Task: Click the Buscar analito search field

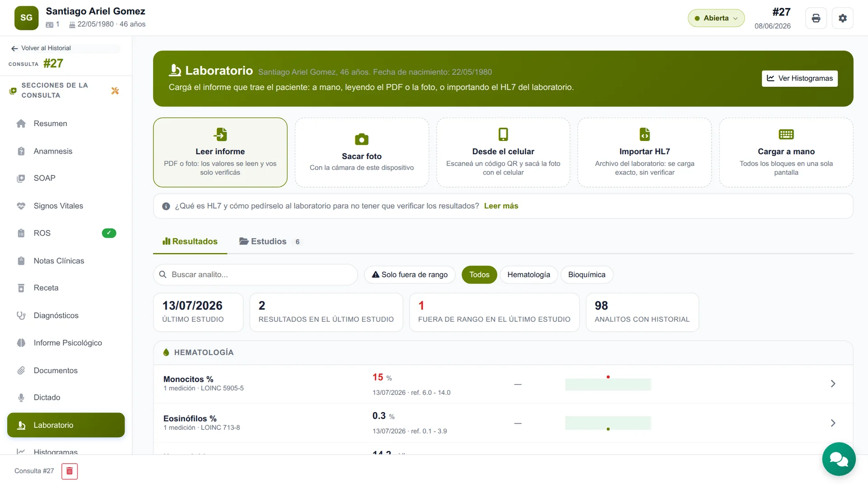Action: click(255, 275)
